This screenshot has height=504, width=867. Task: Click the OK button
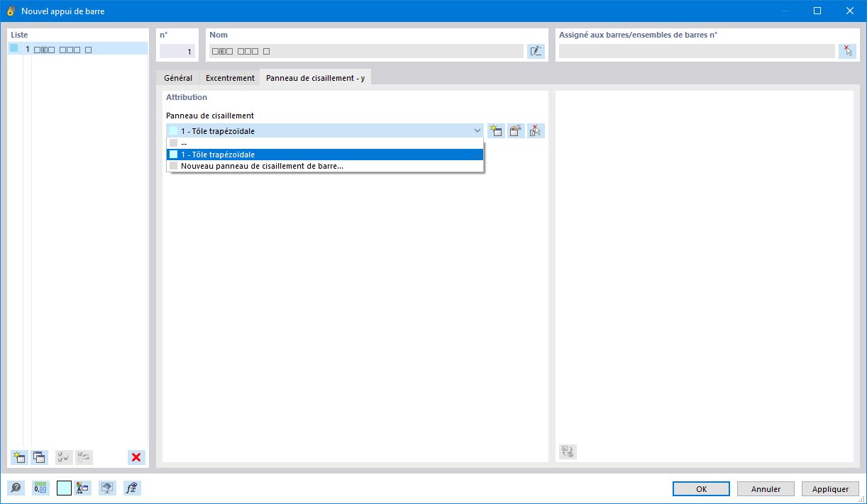pos(701,489)
